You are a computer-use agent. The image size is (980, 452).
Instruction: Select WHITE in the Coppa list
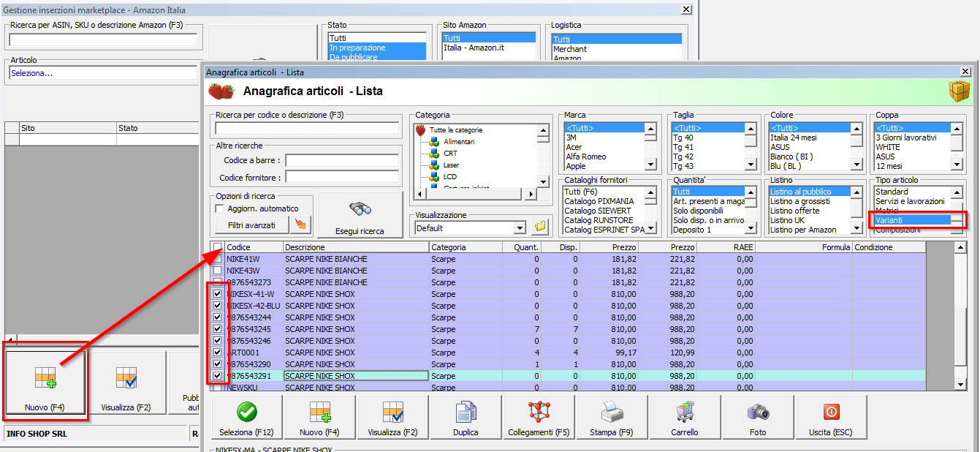pos(913,147)
